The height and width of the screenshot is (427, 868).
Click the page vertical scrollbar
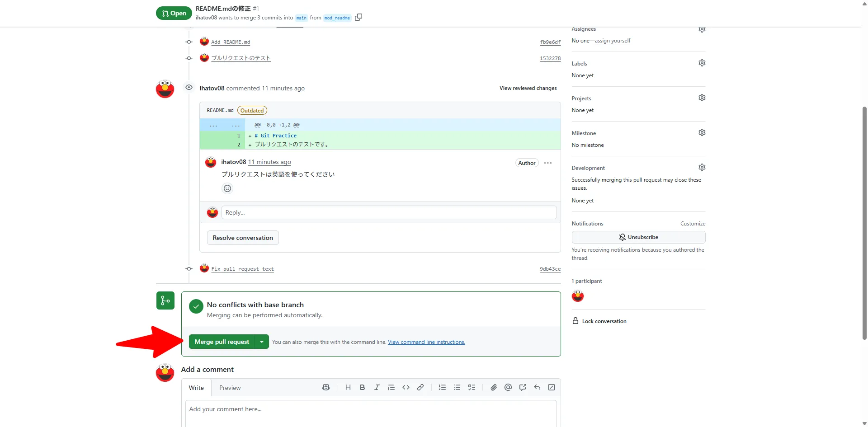(x=864, y=224)
